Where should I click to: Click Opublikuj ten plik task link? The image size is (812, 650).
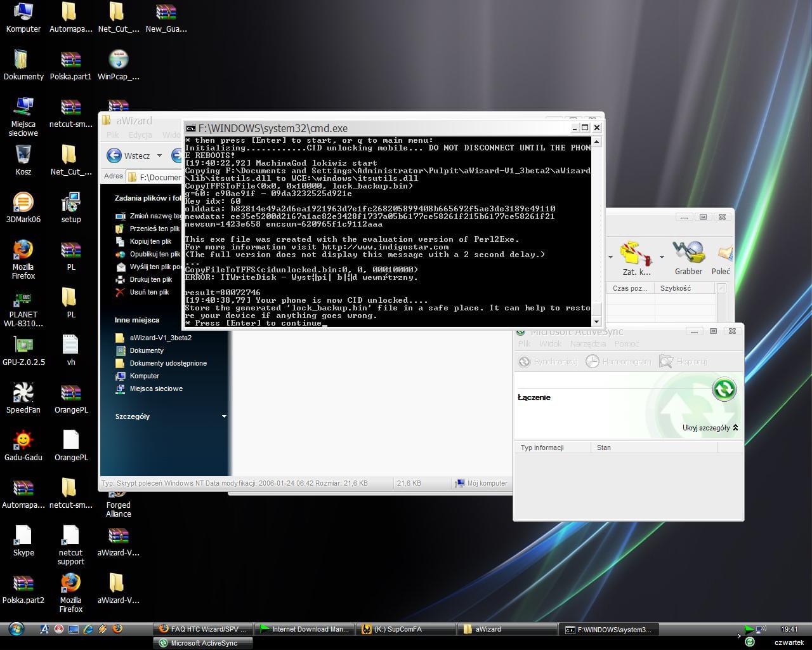pos(148,254)
